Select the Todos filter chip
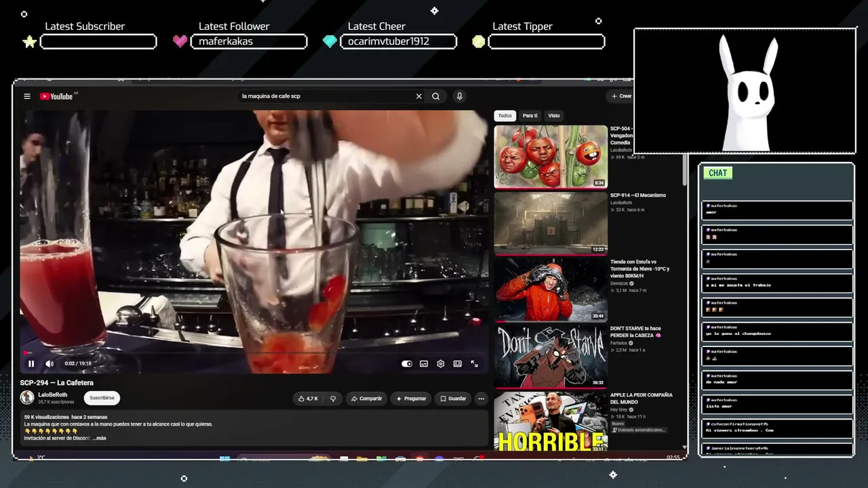Image resolution: width=868 pixels, height=488 pixels. click(x=505, y=116)
